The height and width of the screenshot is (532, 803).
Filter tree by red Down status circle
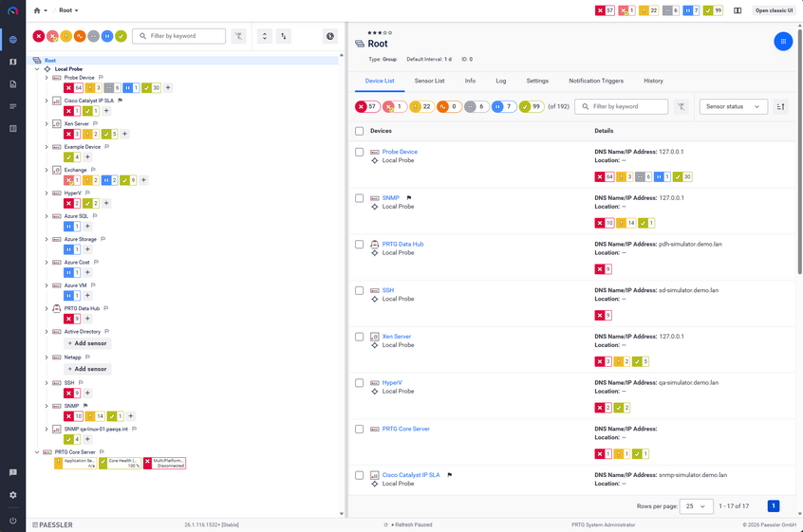click(x=39, y=36)
